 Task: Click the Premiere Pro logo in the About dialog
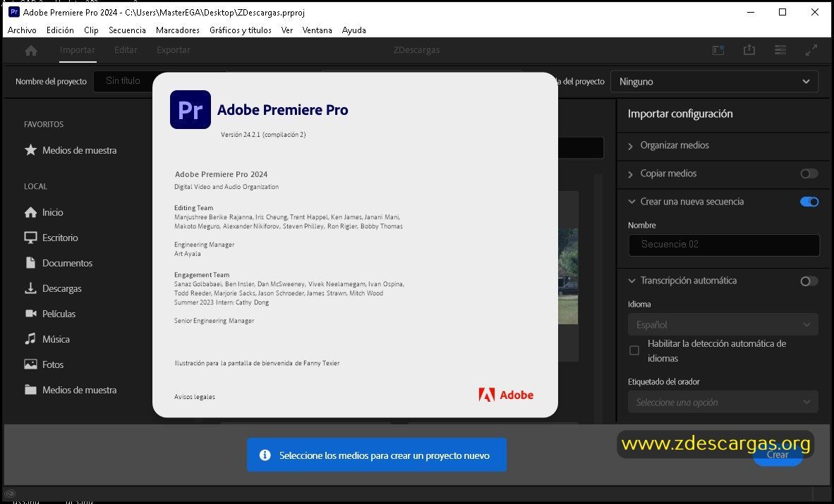click(191, 109)
